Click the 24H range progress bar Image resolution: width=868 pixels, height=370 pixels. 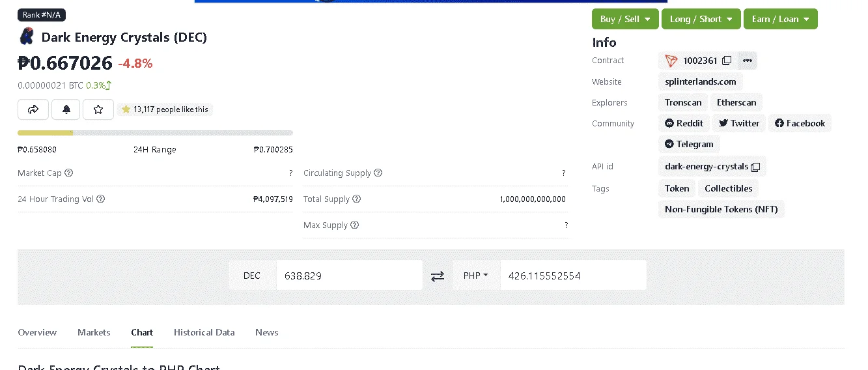[x=155, y=133]
